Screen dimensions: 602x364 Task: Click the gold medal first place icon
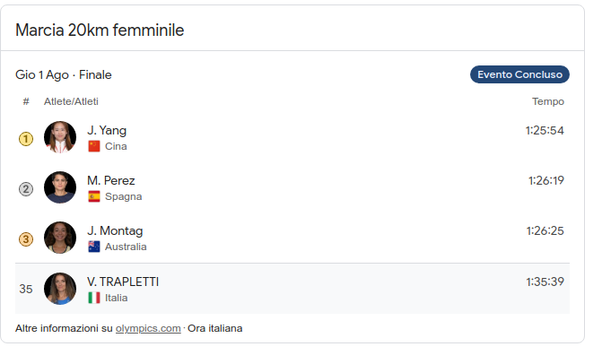26,138
